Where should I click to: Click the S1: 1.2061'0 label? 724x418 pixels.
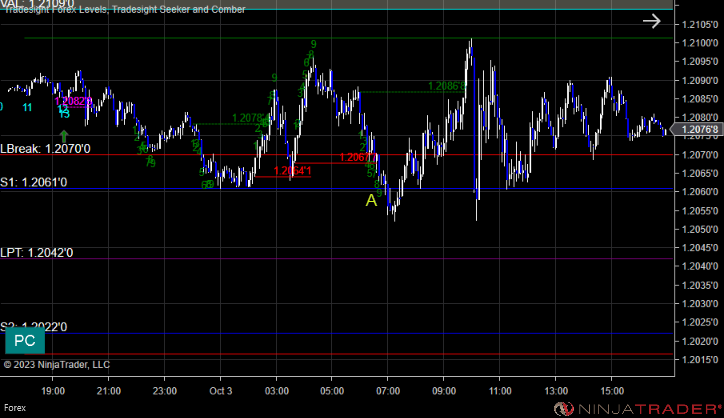pos(34,182)
